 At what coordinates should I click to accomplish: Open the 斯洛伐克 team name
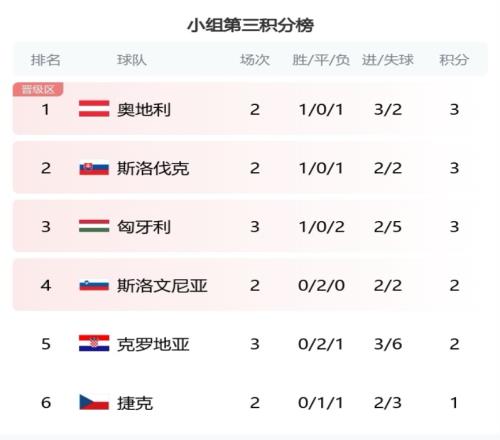(153, 168)
